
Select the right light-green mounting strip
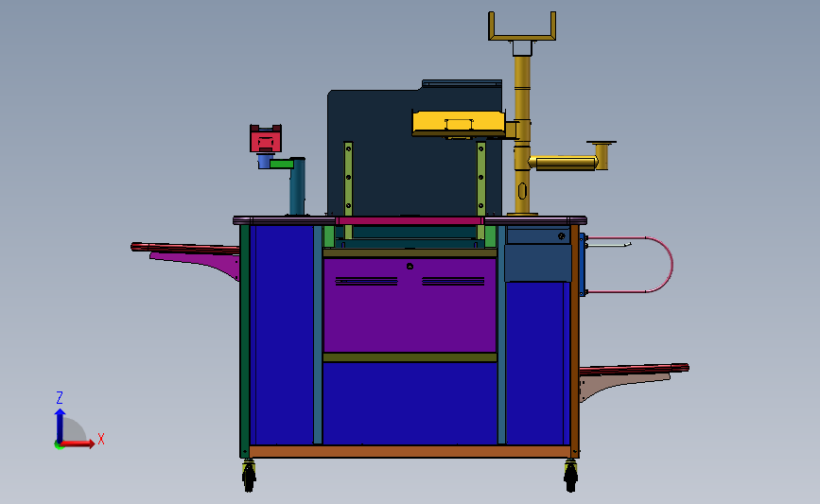point(481,190)
